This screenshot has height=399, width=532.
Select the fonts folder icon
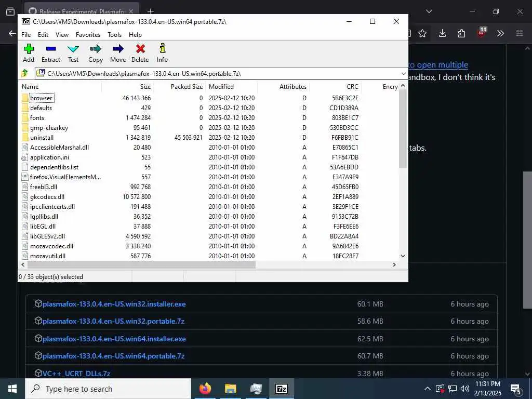(25, 118)
